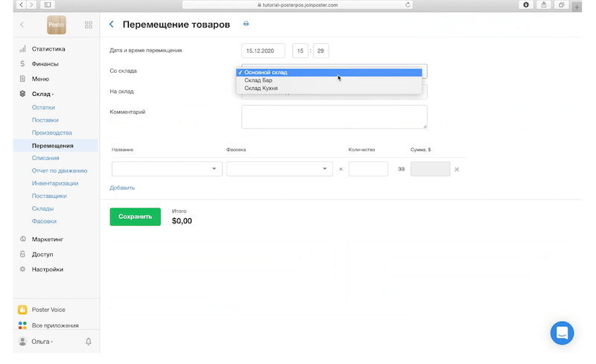Click the Добавить link

coord(122,188)
